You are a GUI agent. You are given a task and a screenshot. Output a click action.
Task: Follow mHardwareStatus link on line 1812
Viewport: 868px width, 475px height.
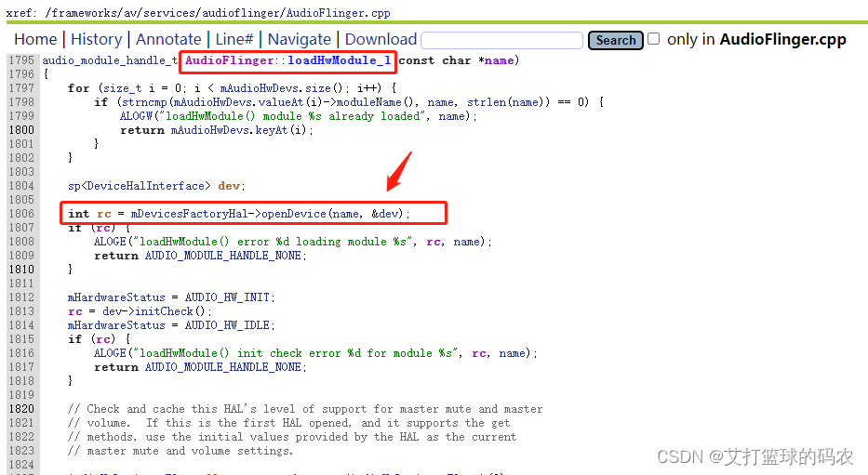click(116, 297)
